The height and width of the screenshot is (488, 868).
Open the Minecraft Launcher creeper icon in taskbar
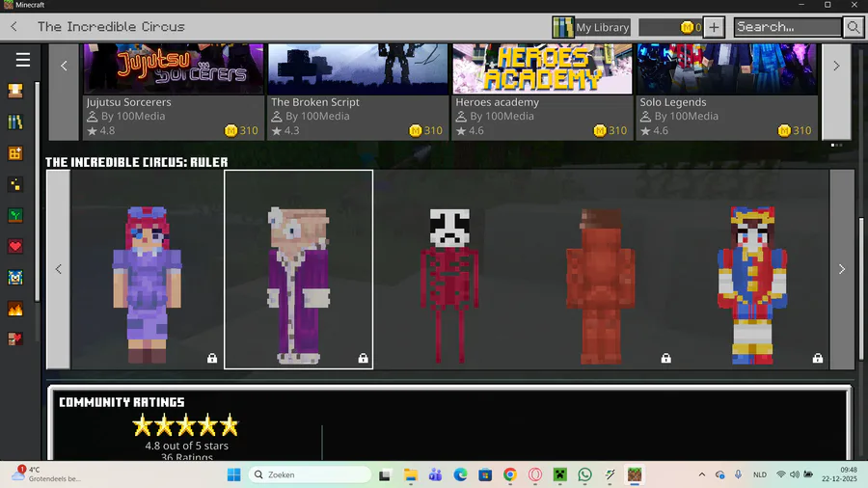click(559, 474)
